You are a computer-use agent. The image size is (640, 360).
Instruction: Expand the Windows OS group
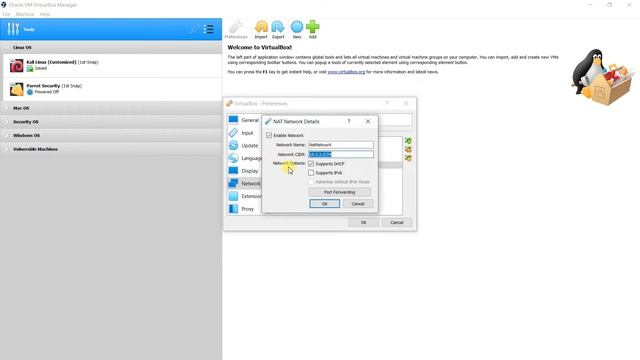coord(7,136)
